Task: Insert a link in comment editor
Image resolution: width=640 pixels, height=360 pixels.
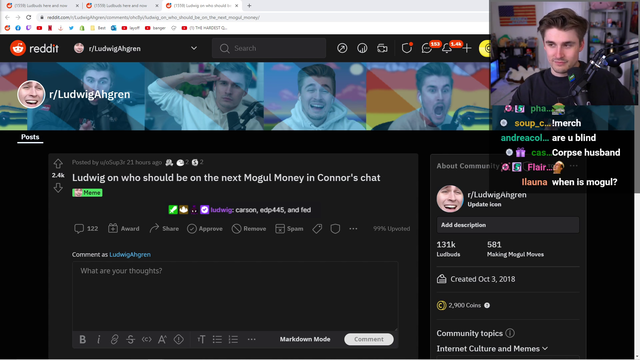Action: [x=114, y=339]
